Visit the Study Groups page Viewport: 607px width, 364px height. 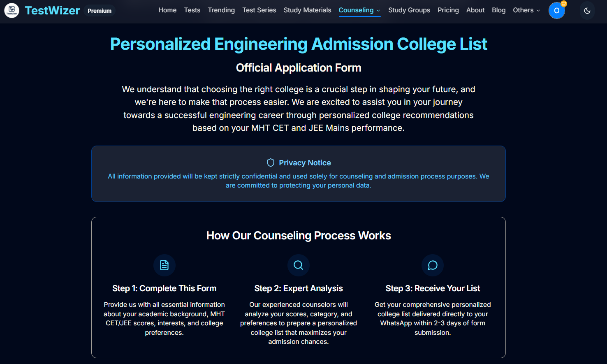409,10
